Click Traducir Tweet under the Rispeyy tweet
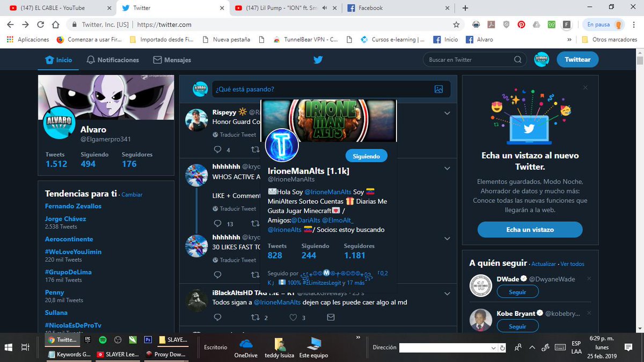 (234, 135)
